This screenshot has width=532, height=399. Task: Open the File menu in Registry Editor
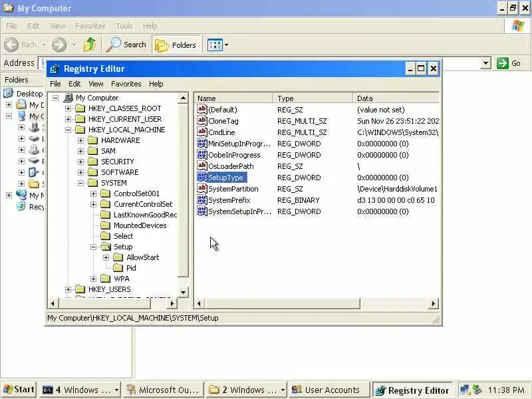[55, 84]
